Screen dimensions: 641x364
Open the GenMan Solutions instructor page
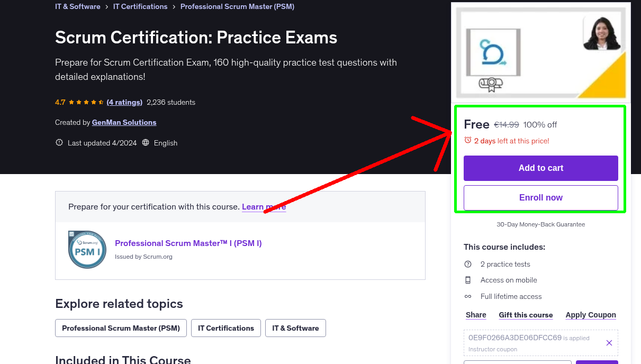pyautogui.click(x=124, y=122)
